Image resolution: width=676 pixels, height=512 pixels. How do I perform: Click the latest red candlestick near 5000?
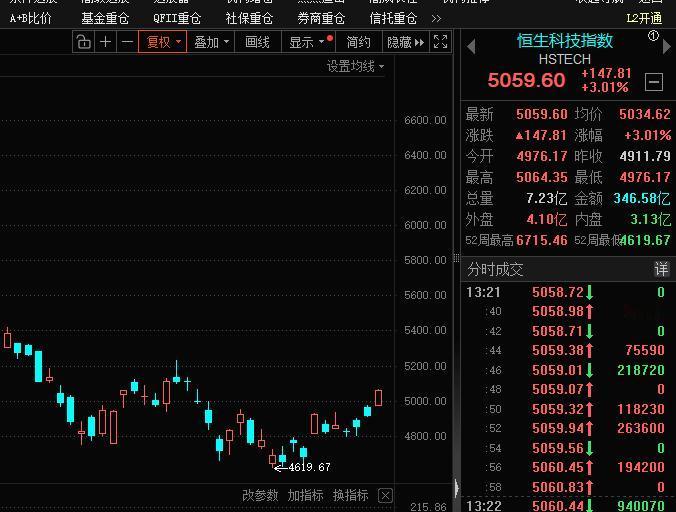[x=378, y=398]
